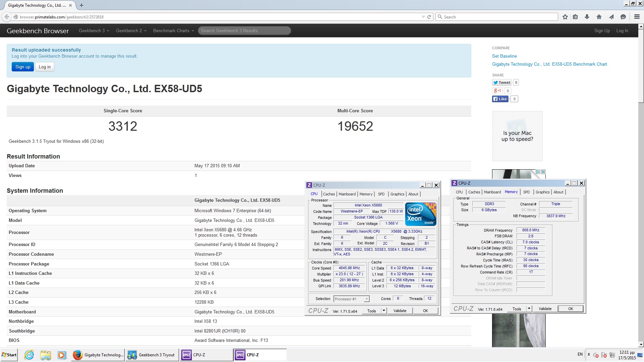Click Validate in left CPU-Z window
Screen dimensions: 644x362
coord(400,311)
